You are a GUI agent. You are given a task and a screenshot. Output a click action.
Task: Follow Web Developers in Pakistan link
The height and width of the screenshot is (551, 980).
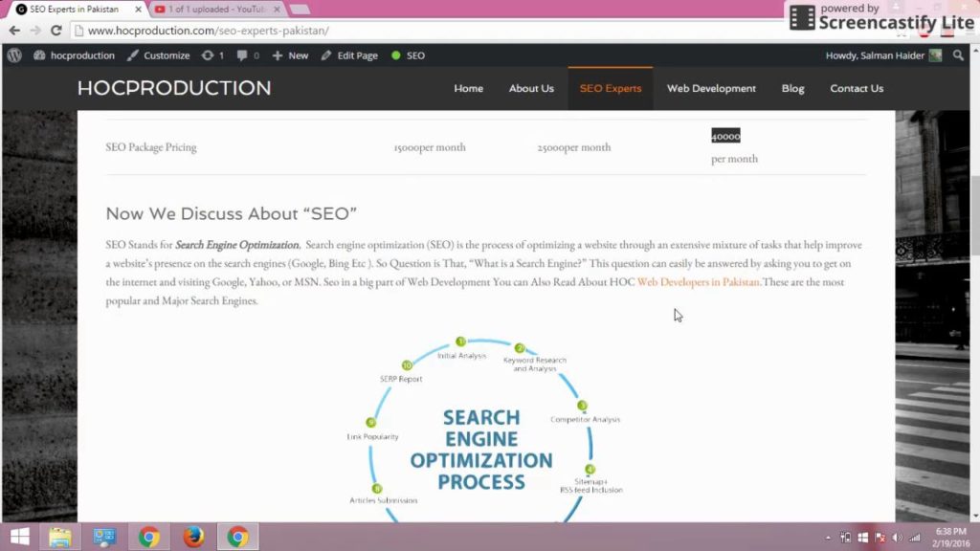[698, 282]
